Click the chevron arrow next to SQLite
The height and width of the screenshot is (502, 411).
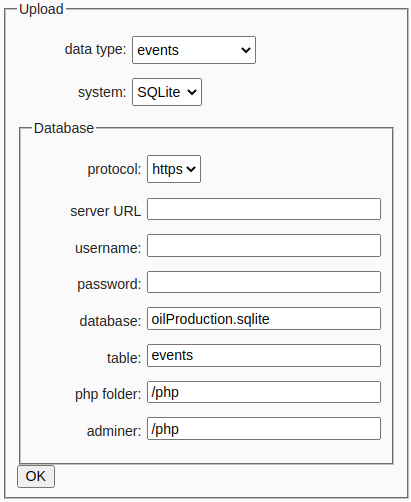tap(192, 92)
